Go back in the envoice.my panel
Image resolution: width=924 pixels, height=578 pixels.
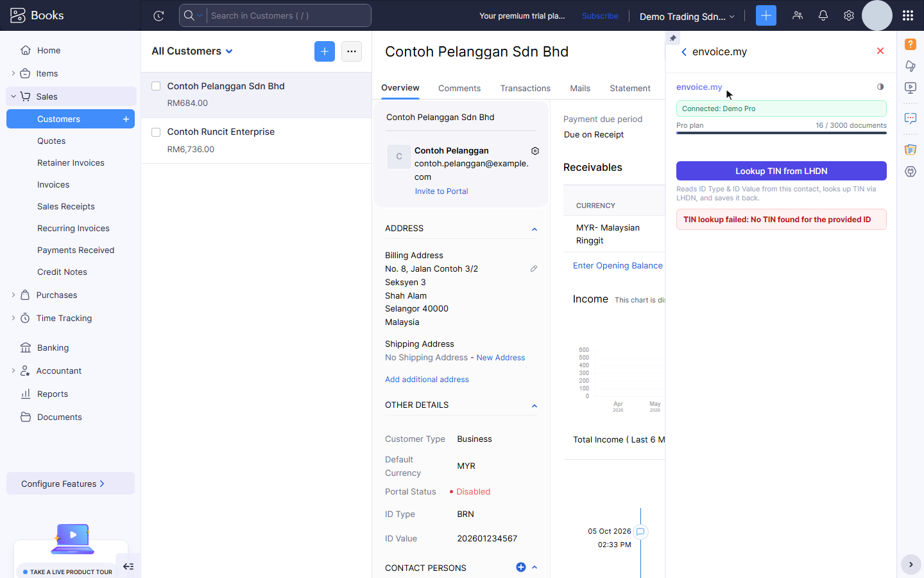(x=684, y=52)
